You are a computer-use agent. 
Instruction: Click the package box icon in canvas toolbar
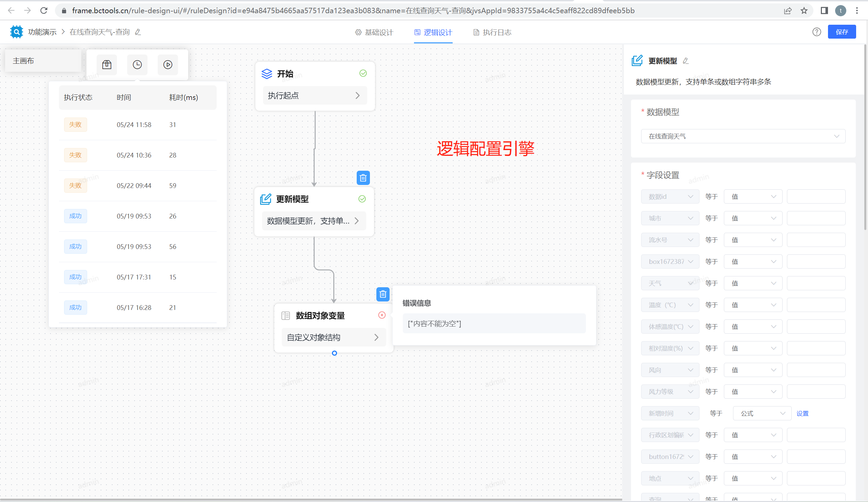point(107,64)
